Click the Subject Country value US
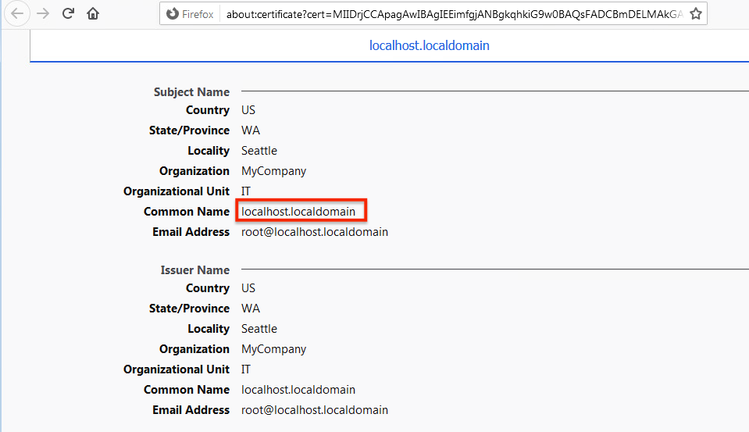 pyautogui.click(x=248, y=110)
